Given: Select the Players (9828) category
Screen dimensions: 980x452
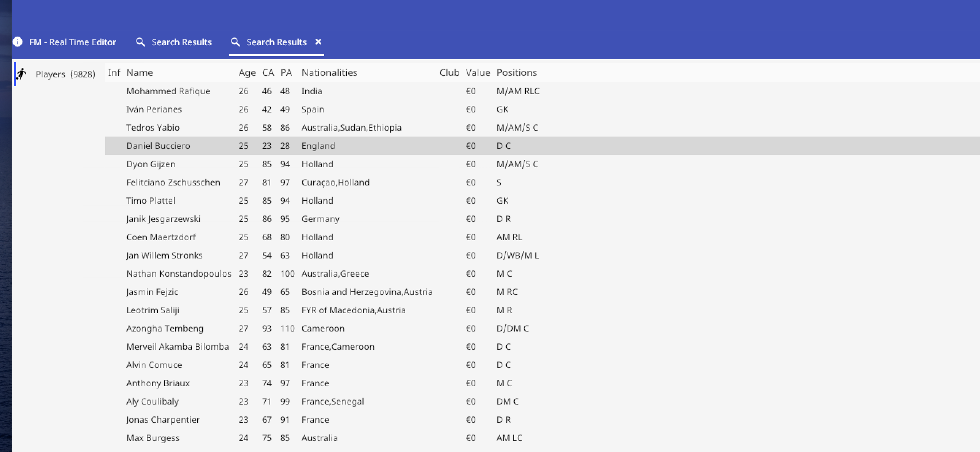Looking at the screenshot, I should (65, 74).
